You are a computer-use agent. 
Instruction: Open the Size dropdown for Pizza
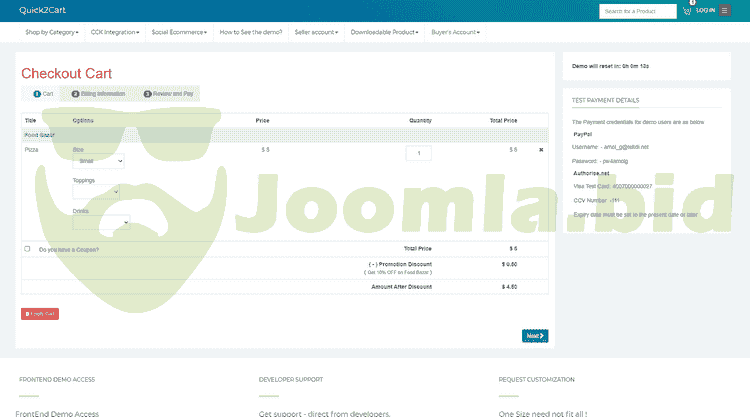pyautogui.click(x=99, y=161)
